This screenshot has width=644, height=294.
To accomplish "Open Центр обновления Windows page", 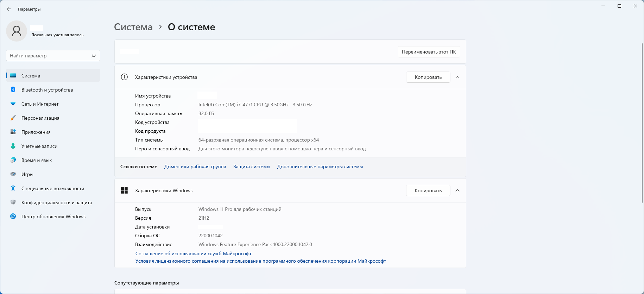I will 53,217.
